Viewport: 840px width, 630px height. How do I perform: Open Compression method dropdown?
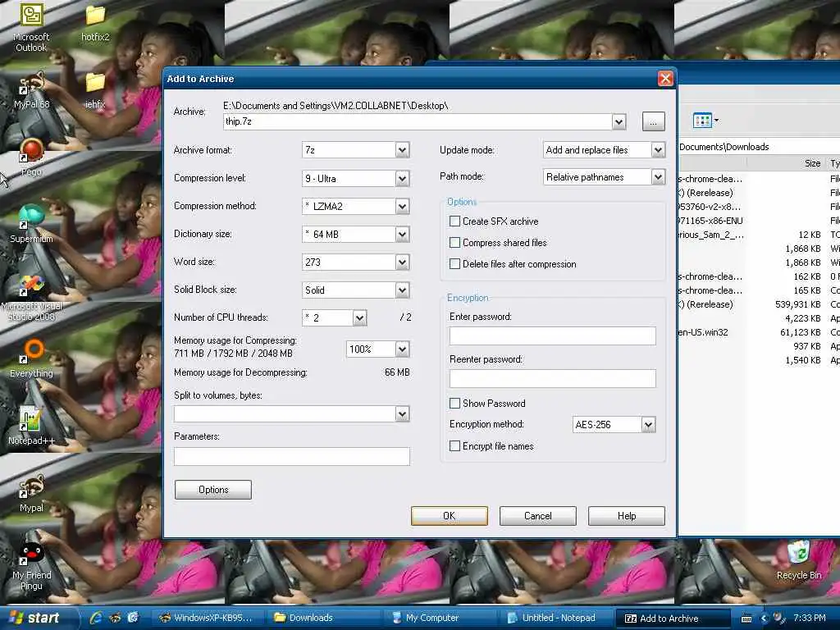pyautogui.click(x=402, y=206)
